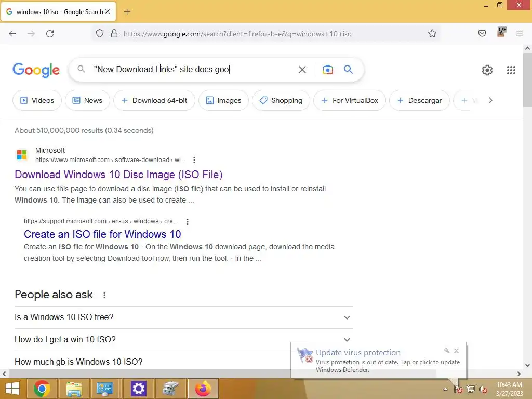This screenshot has height=399, width=532.
Task: Filter results by News
Action: (x=87, y=100)
